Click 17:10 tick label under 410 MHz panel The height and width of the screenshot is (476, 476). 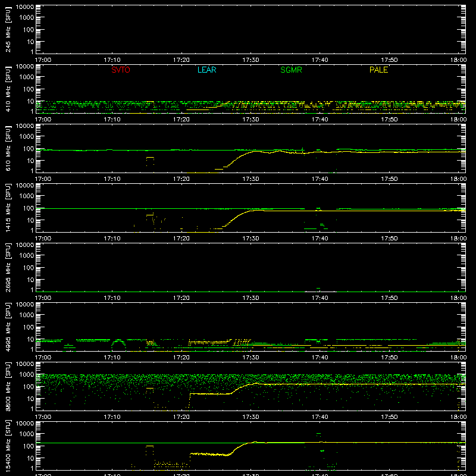coord(112,120)
